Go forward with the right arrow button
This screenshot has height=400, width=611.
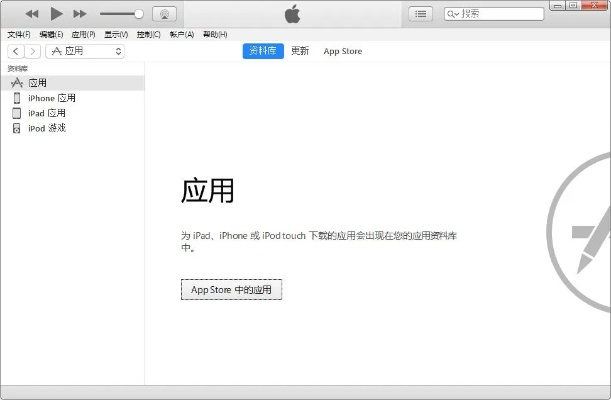click(x=33, y=51)
